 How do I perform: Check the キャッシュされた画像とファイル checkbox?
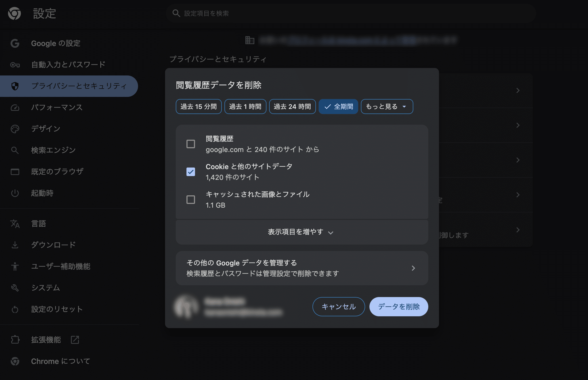[x=191, y=200]
